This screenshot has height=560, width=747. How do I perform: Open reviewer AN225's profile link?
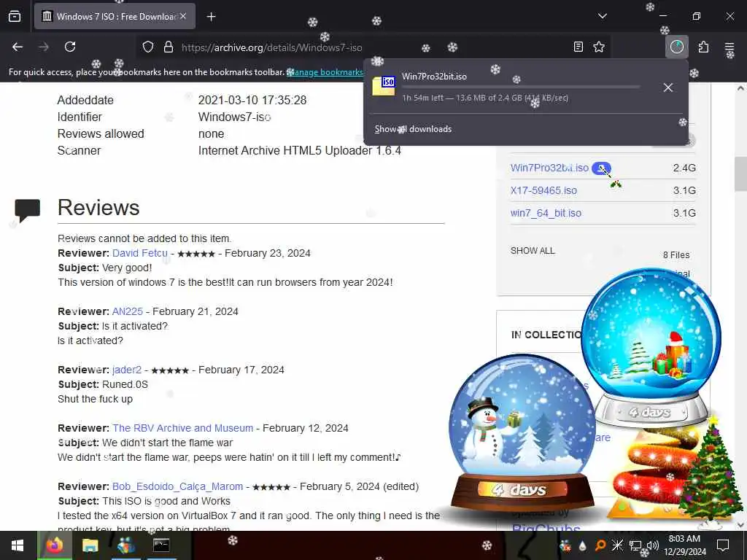[128, 311]
